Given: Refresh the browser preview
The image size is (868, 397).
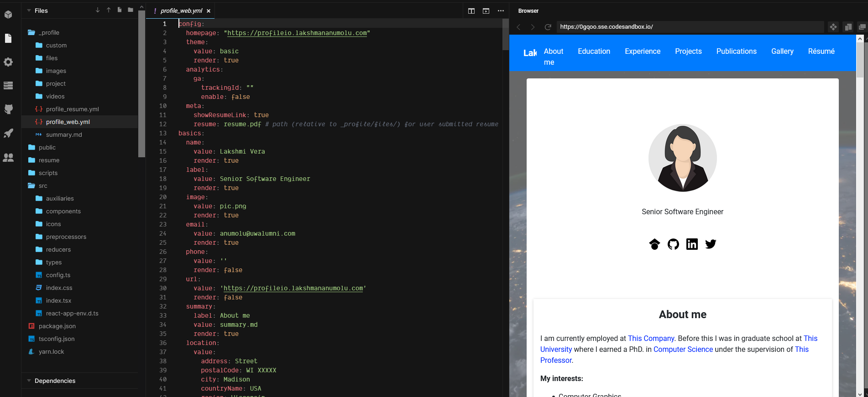Looking at the screenshot, I should pos(548,27).
